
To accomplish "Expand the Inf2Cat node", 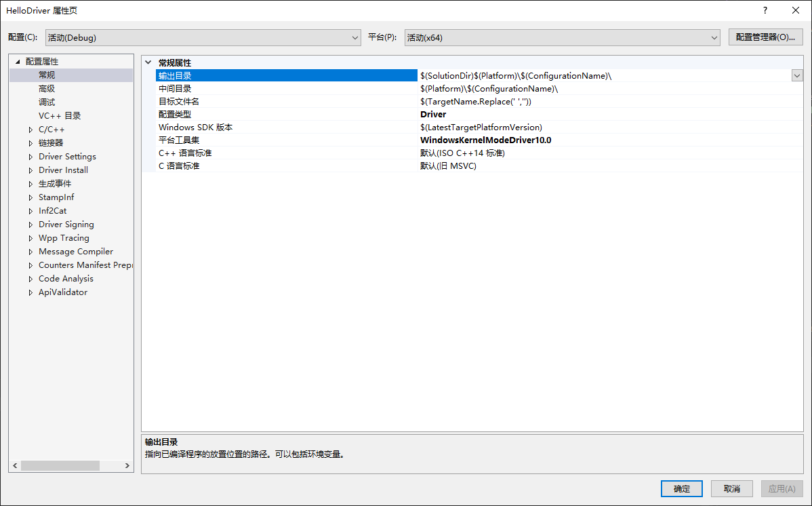I will pos(30,210).
